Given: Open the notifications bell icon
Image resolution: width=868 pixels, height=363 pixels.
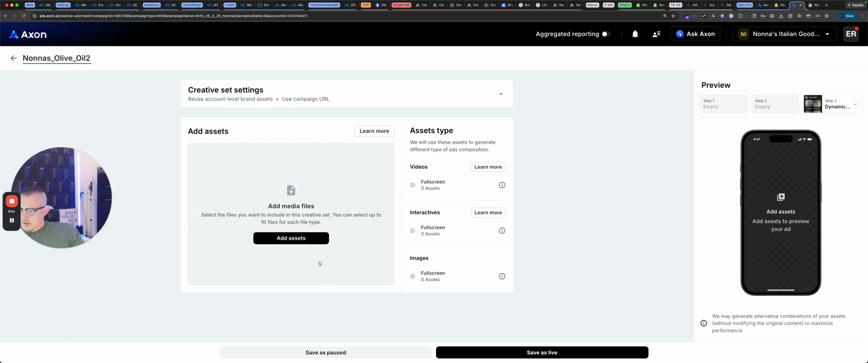Looking at the screenshot, I should (635, 34).
